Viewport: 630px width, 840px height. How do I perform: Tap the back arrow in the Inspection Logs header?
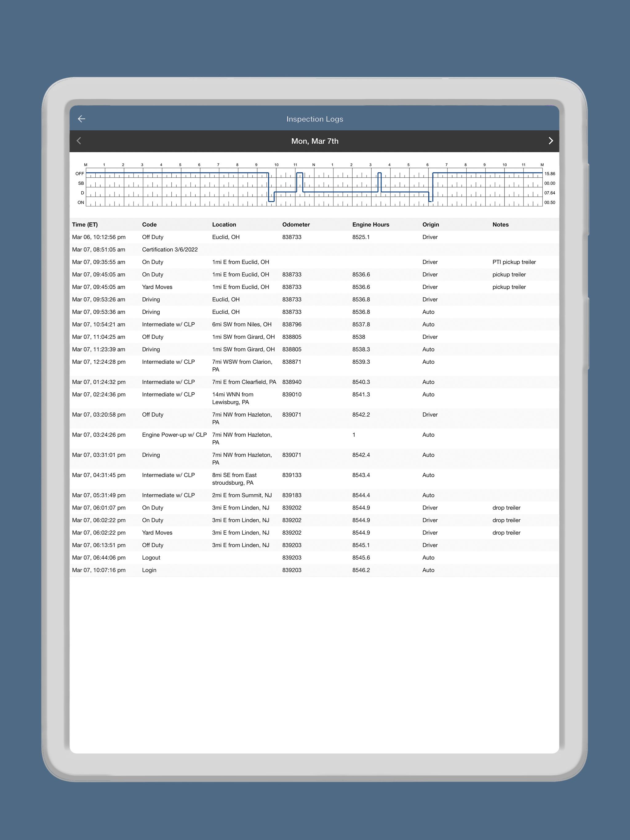[81, 119]
